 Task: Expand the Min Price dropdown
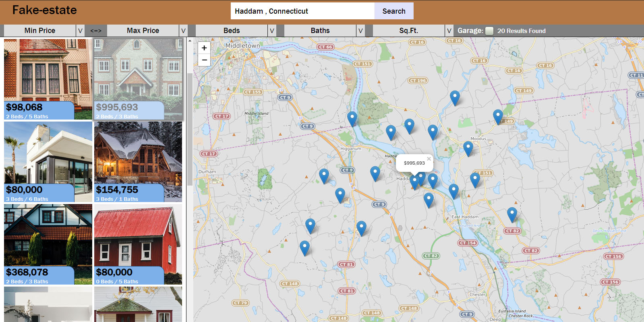[80, 31]
